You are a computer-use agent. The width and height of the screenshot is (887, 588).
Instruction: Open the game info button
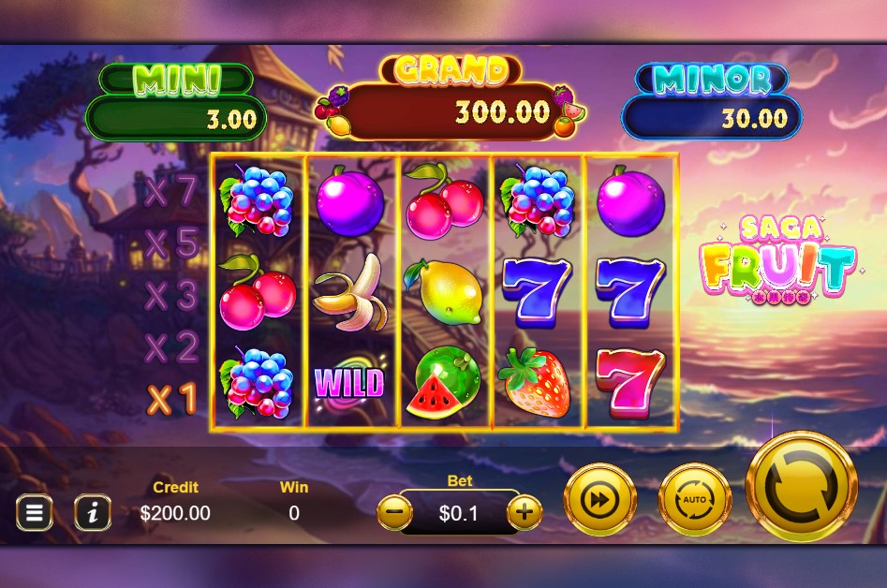92,512
